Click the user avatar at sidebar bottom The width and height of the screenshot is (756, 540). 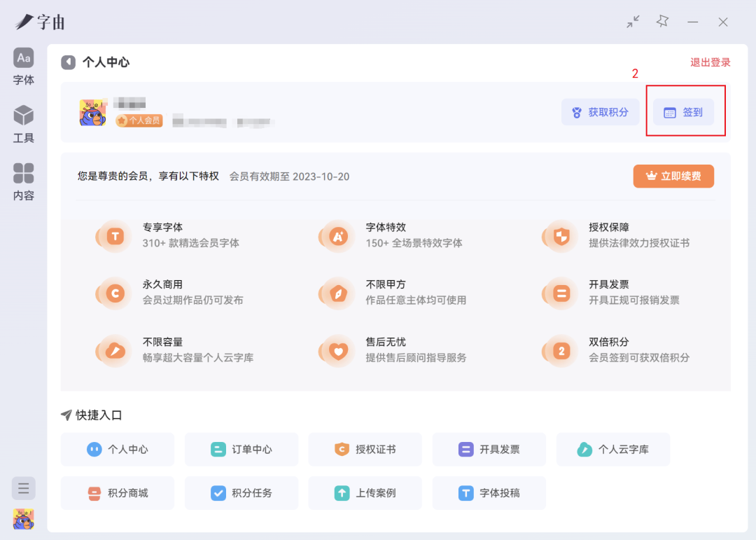[23, 519]
